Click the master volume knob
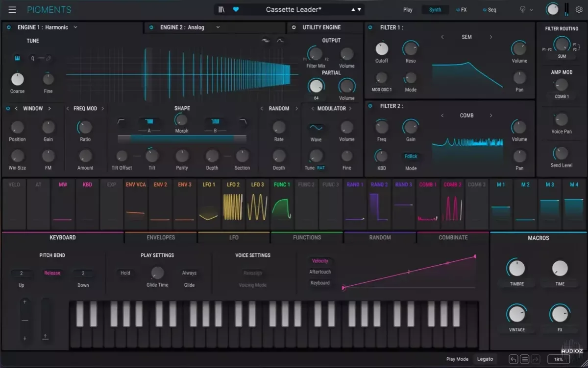This screenshot has width=588, height=368. point(552,9)
